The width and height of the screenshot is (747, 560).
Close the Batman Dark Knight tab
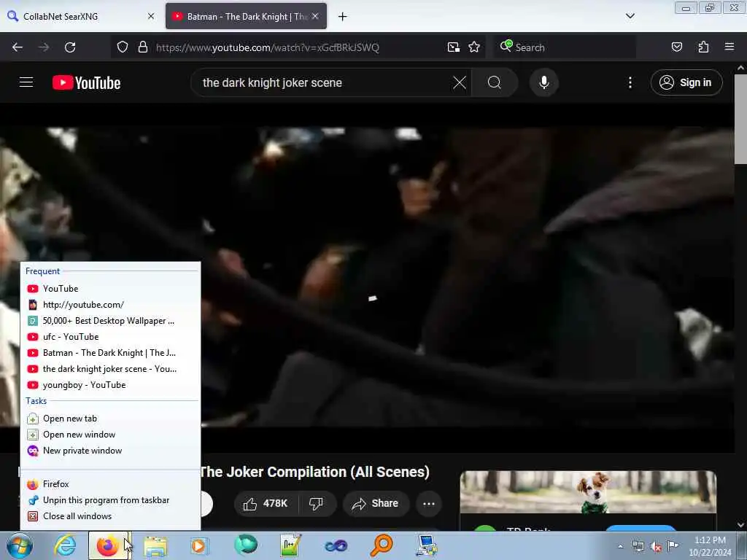(x=315, y=16)
